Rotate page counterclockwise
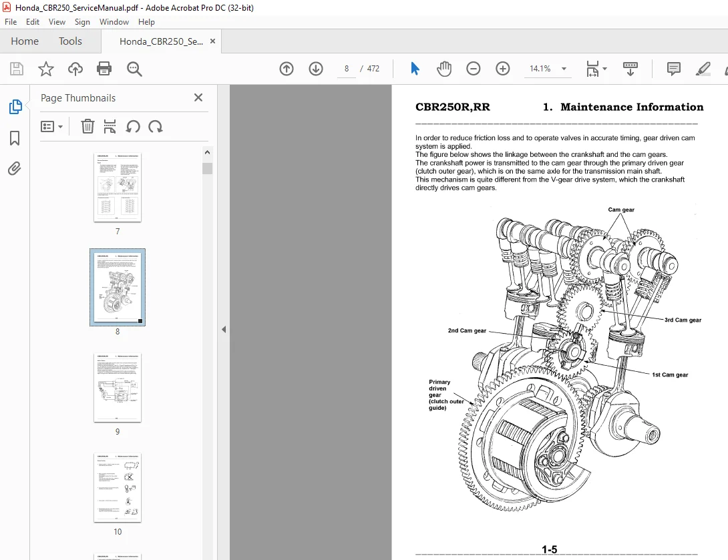728x560 pixels. 133,126
